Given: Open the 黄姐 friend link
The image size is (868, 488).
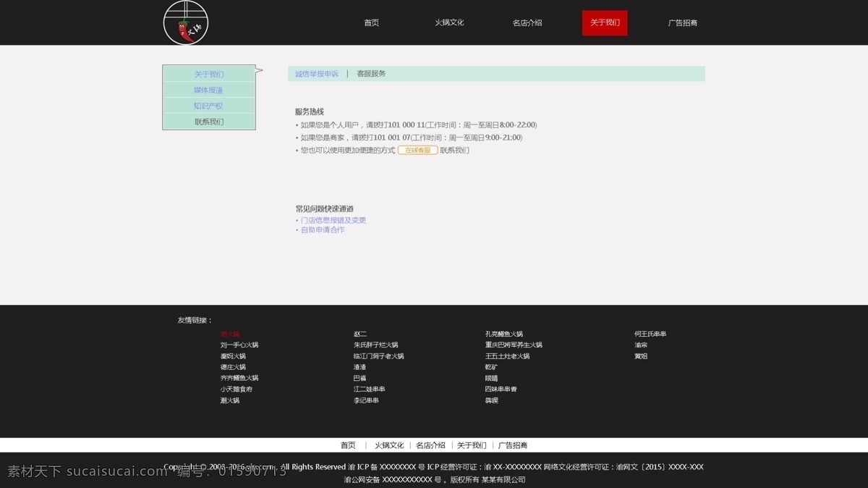Looking at the screenshot, I should pos(641,356).
